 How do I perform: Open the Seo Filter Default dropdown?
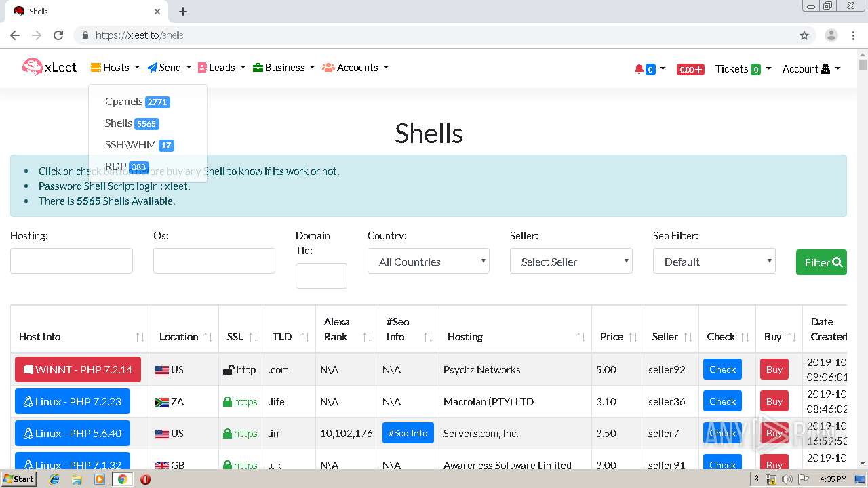click(x=714, y=262)
